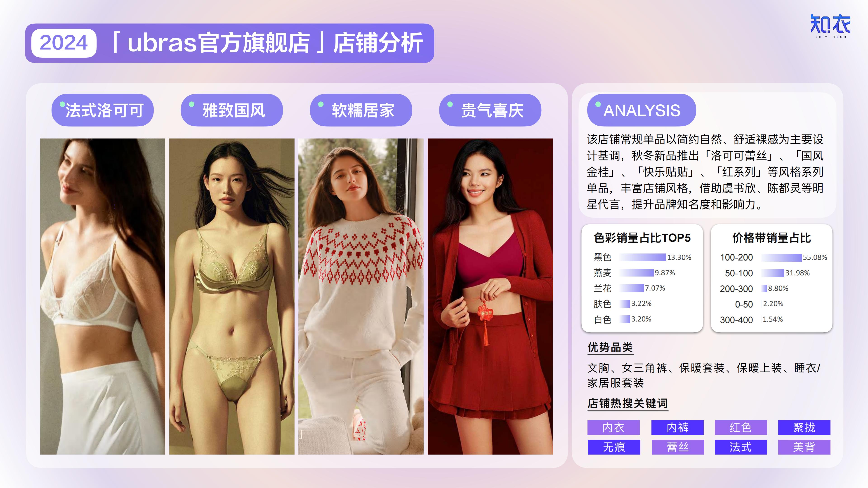Screen dimensions: 868x488
Task: Select the 雅致国风 style label
Action: point(232,110)
